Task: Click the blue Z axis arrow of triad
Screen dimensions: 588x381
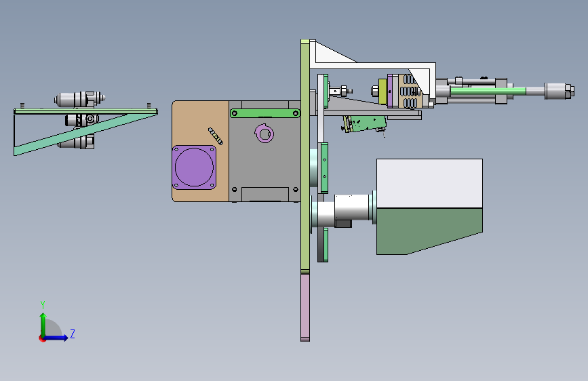Action: click(56, 338)
